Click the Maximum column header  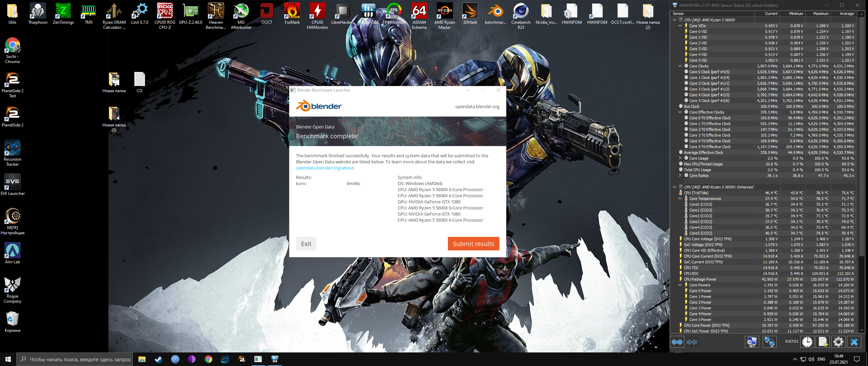821,14
